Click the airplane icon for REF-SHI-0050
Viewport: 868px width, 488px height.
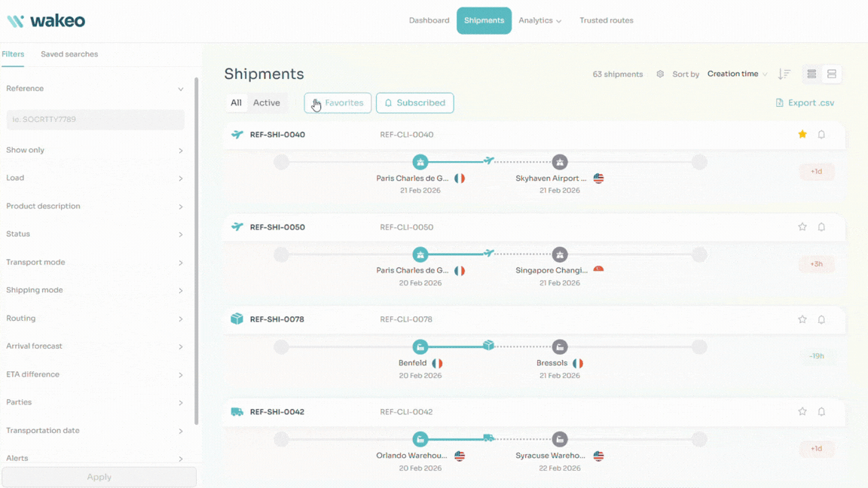[237, 227]
